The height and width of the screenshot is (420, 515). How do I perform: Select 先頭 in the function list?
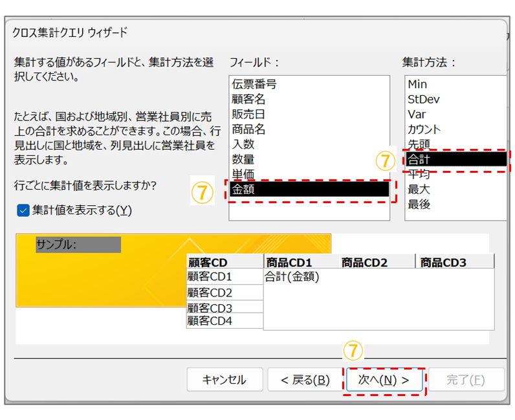pos(419,144)
